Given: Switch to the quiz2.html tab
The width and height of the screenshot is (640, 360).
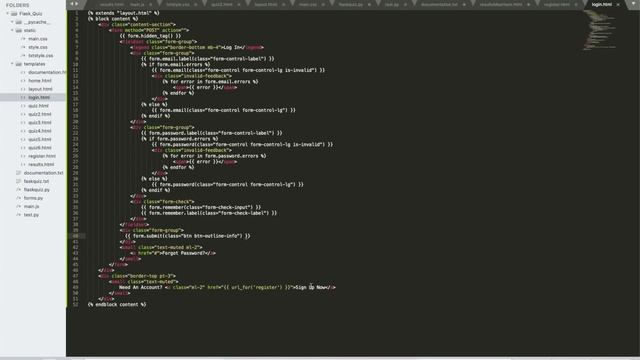Looking at the screenshot, I should point(222,4).
